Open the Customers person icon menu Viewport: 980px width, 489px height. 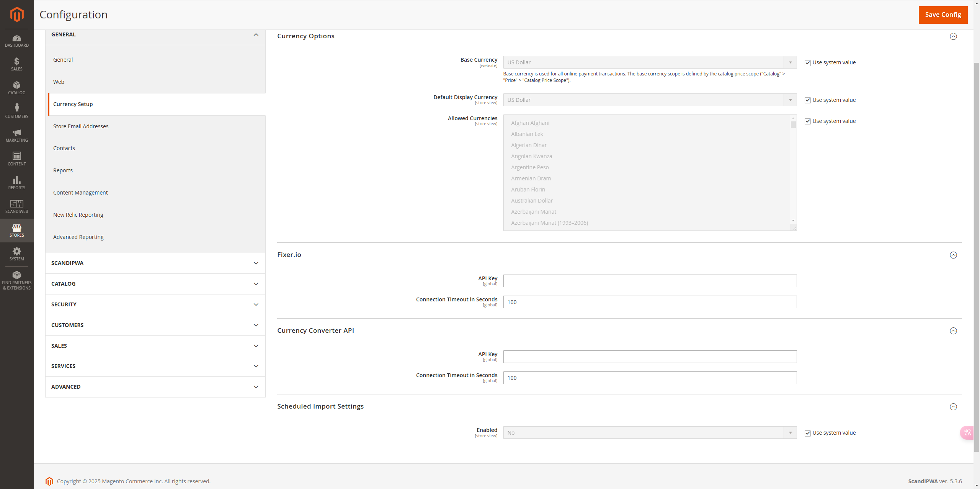(x=16, y=111)
